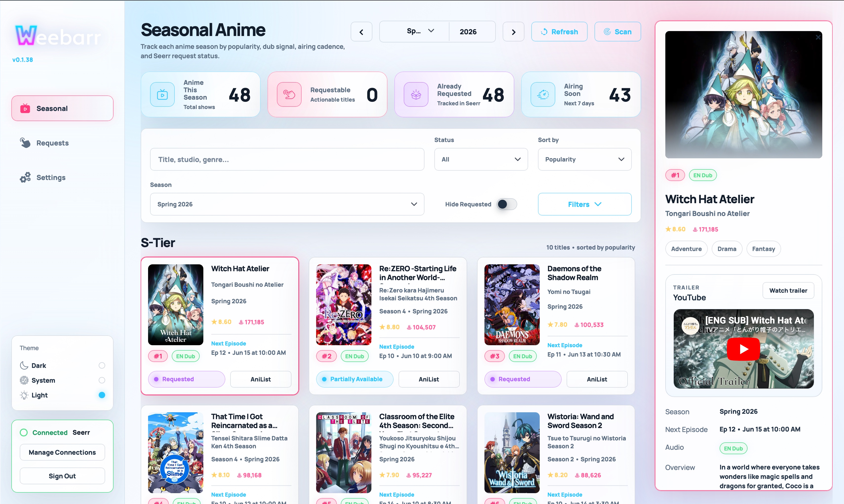The height and width of the screenshot is (504, 844).
Task: Click the #2 rank badge on Re:ZERO card
Action: [x=326, y=356]
